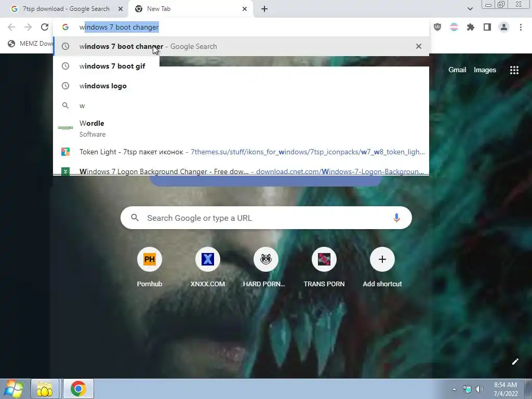Select 'windows 7 boot changer' suggestion
Image resolution: width=532 pixels, height=399 pixels.
tap(241, 46)
